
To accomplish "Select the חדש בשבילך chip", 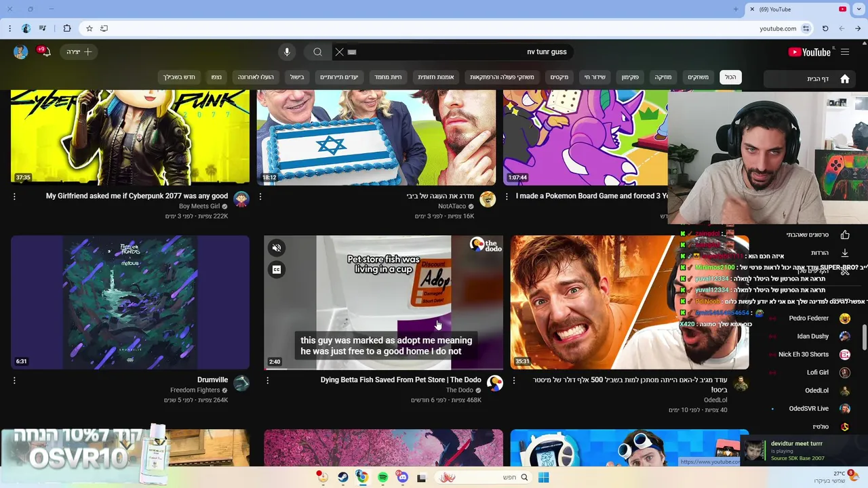I will tap(179, 77).
